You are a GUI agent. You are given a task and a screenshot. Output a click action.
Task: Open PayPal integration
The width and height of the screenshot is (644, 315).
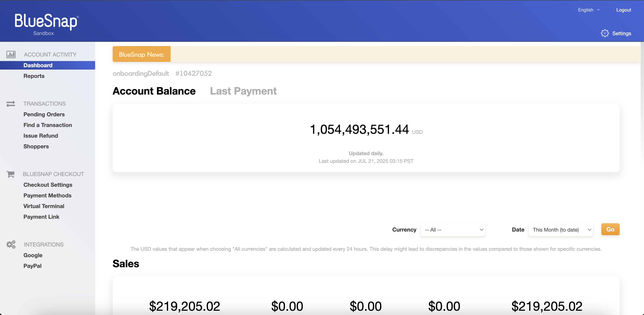click(x=32, y=266)
